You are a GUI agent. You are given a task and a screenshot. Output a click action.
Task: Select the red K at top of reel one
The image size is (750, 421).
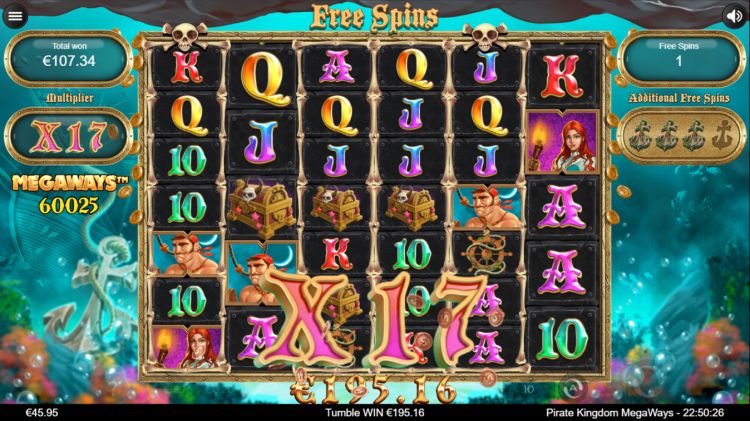(187, 68)
